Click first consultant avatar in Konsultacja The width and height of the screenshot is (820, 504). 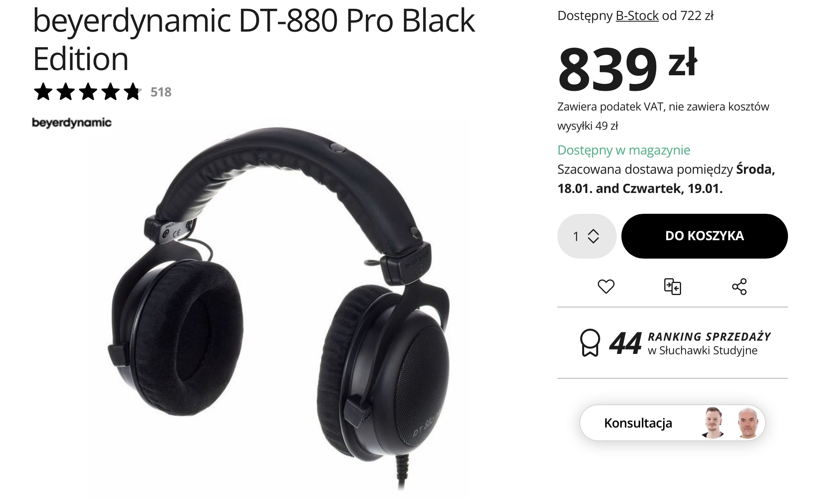click(x=713, y=423)
